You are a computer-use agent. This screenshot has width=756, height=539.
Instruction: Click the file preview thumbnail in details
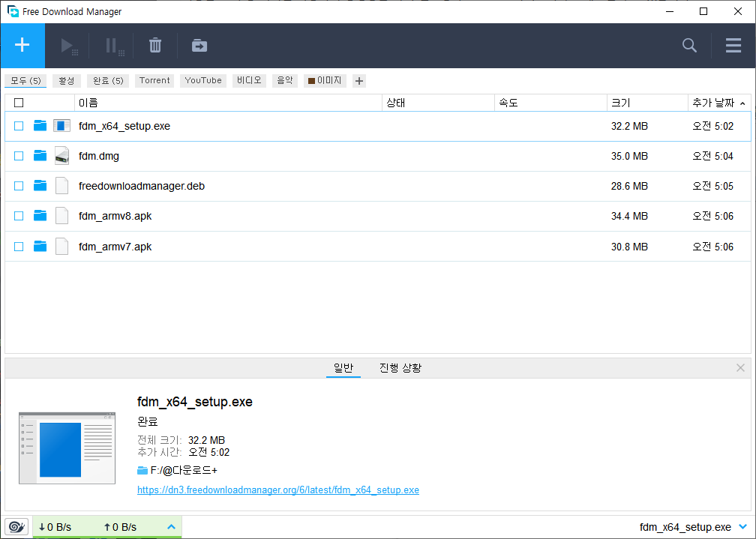pos(67,448)
